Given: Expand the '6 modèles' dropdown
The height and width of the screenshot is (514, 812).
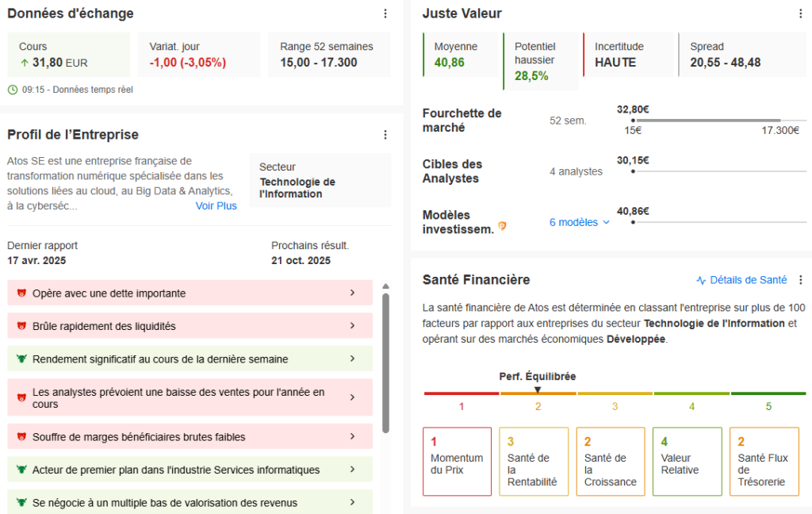Looking at the screenshot, I should click(x=580, y=223).
